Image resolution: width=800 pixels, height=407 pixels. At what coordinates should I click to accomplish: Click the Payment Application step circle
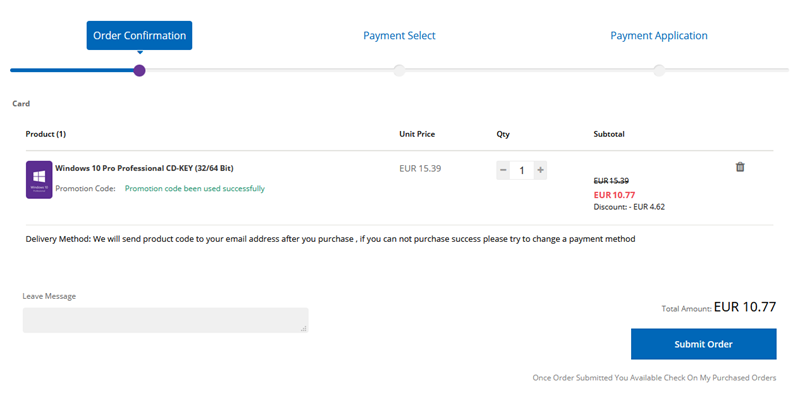point(659,70)
